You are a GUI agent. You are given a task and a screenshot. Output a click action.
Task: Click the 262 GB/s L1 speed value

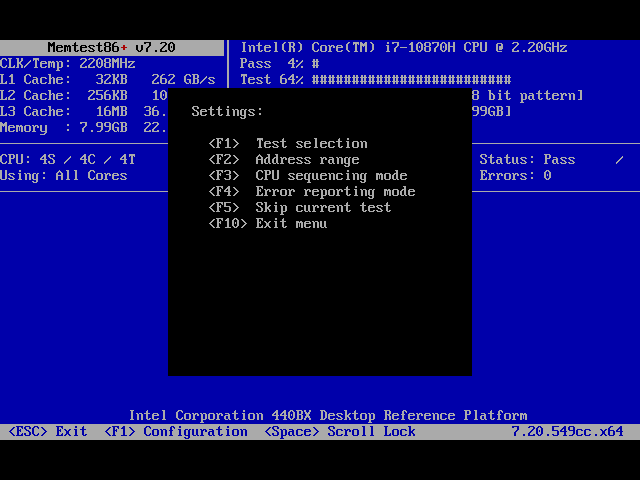pos(184,80)
